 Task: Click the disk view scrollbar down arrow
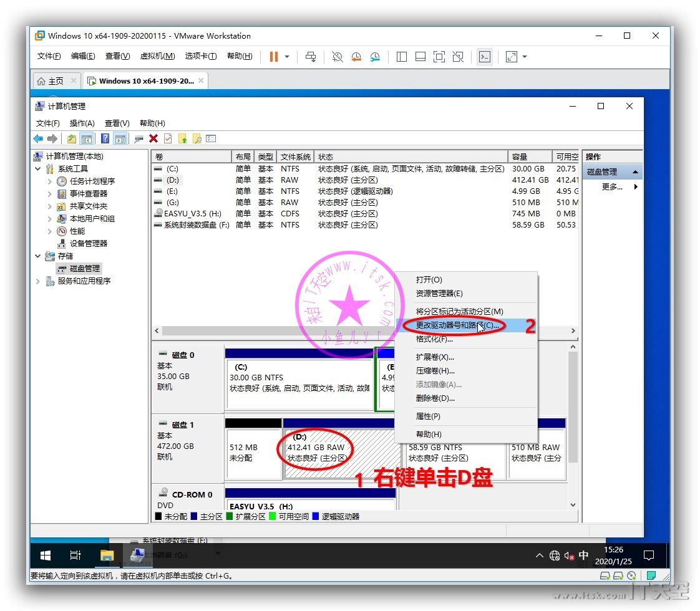tap(573, 505)
